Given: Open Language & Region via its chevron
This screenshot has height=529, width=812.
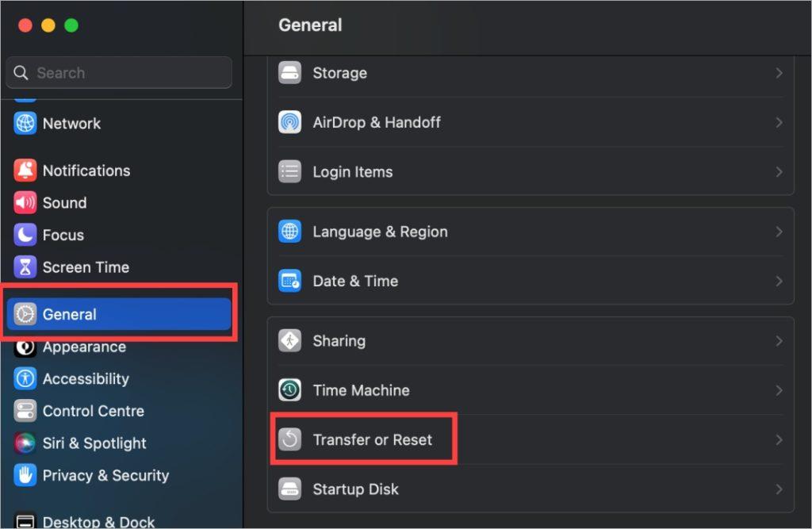Looking at the screenshot, I should coord(779,232).
